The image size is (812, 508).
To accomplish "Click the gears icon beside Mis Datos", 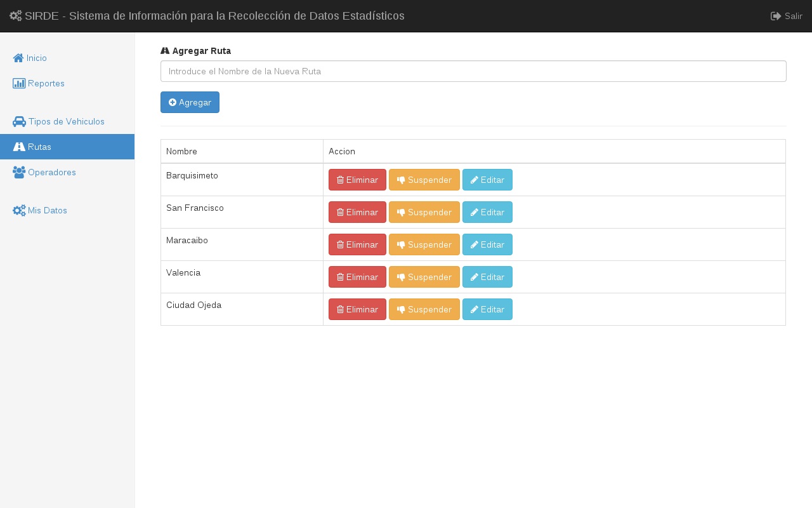I will pyautogui.click(x=19, y=210).
